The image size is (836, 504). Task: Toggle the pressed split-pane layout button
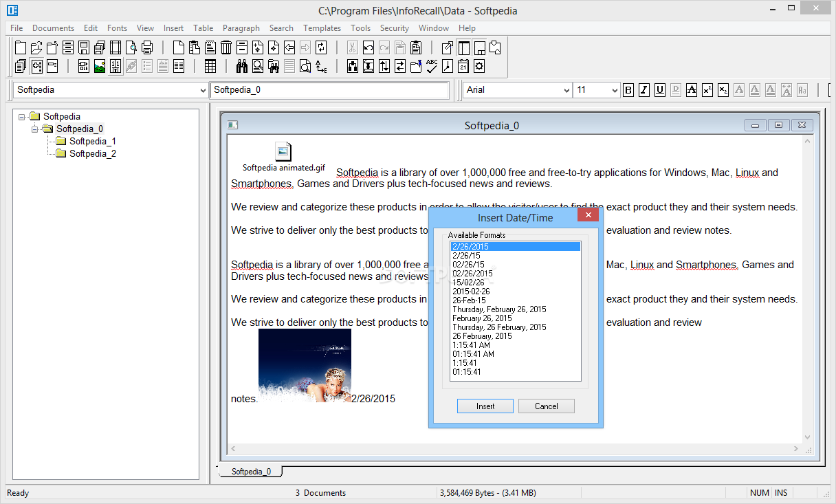pos(463,47)
